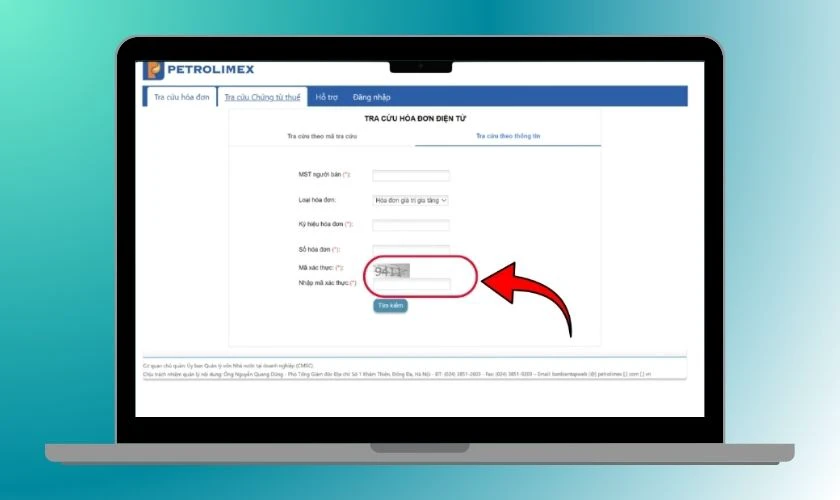Click the Petrolimex logo icon
This screenshot has width=840, height=500.
tap(155, 70)
